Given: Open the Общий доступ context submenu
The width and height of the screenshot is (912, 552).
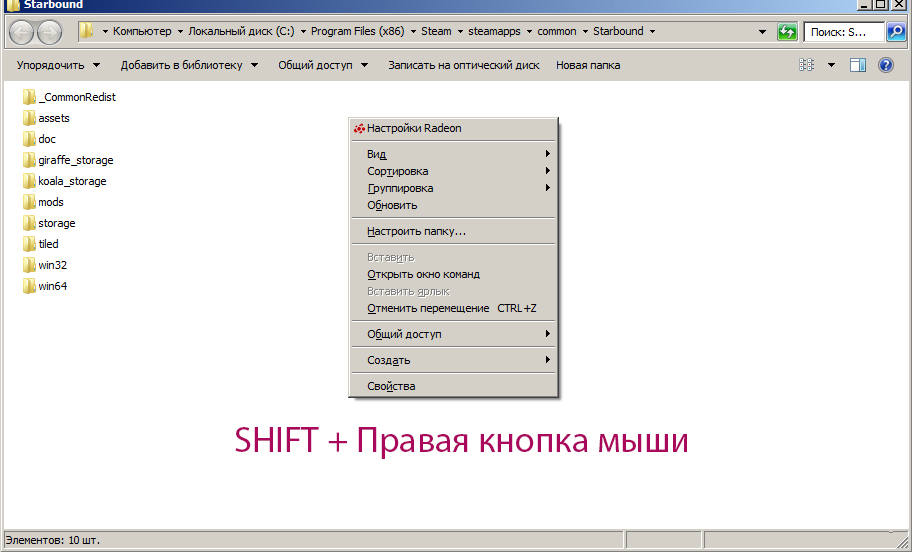Looking at the screenshot, I should (x=454, y=334).
